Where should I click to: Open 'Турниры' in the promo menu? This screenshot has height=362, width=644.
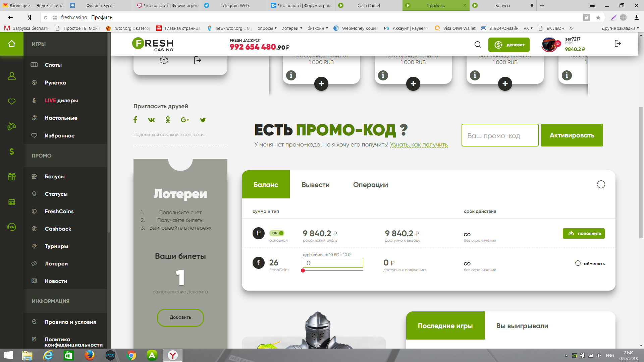[56, 246]
